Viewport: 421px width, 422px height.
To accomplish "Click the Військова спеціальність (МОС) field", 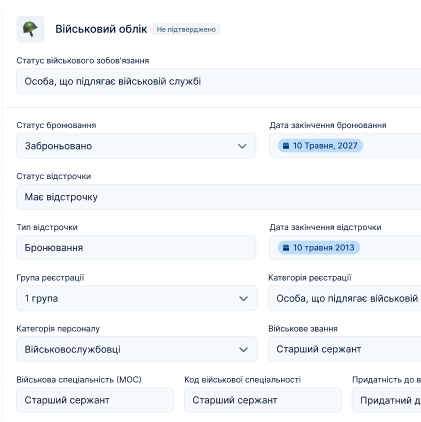I will (x=95, y=400).
